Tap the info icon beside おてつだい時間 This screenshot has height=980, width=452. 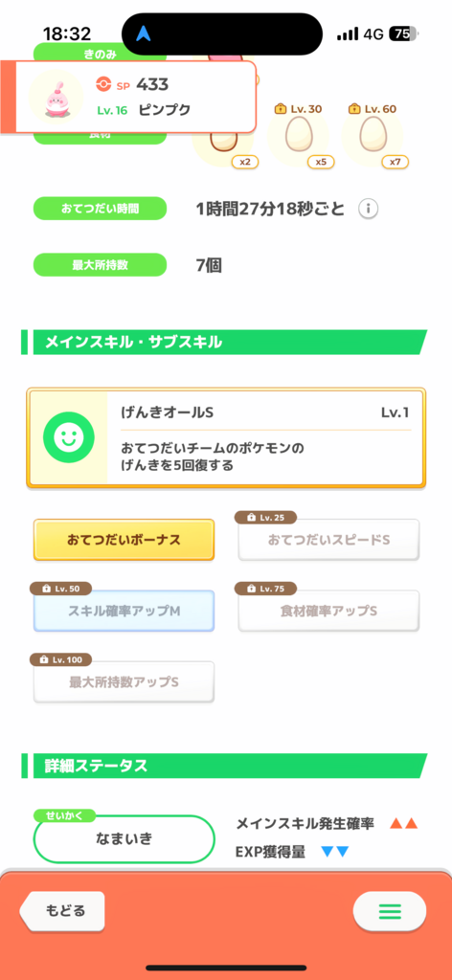point(369,209)
